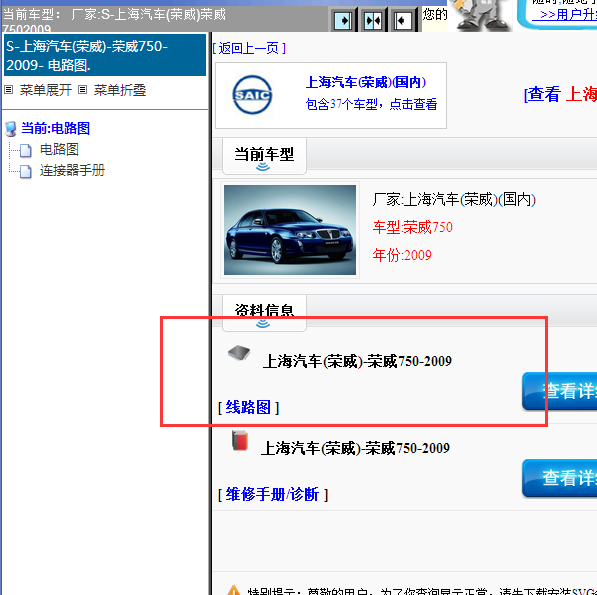Click the 车型:荣威750 text
This screenshot has height=595, width=597.
[412, 227]
